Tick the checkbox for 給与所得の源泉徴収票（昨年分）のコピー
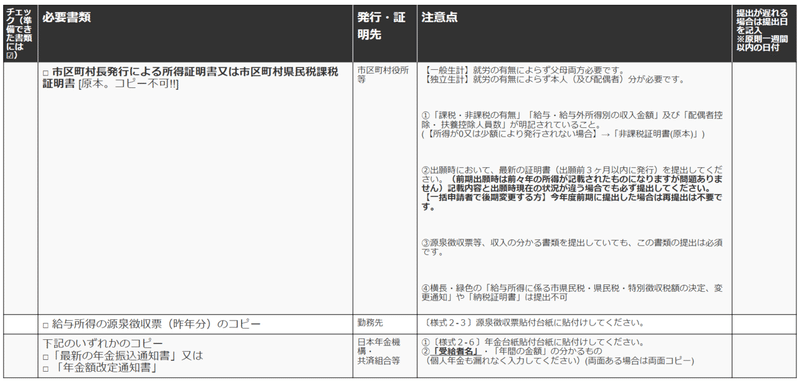This screenshot has width=800, height=381. (45, 325)
